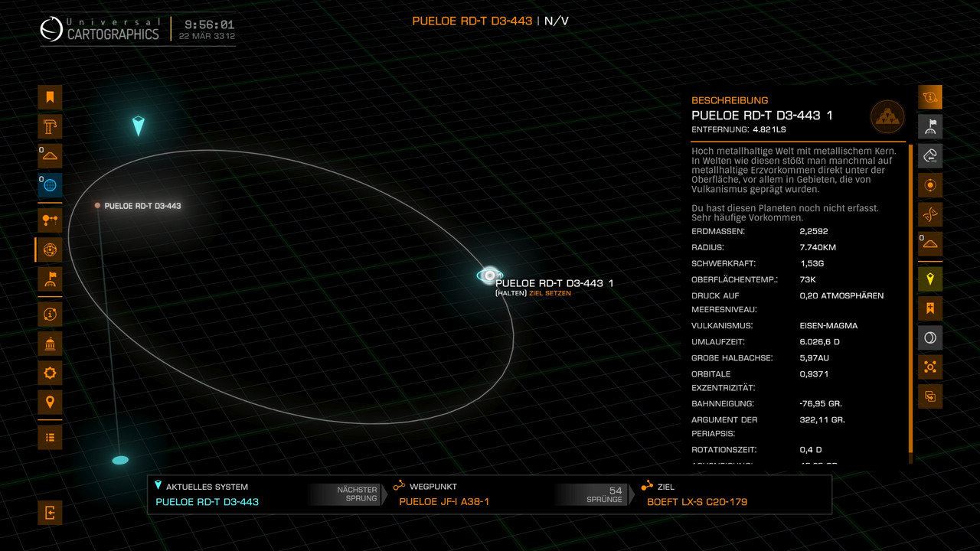Click the grey planet flag icon in right sidebar

click(x=930, y=126)
